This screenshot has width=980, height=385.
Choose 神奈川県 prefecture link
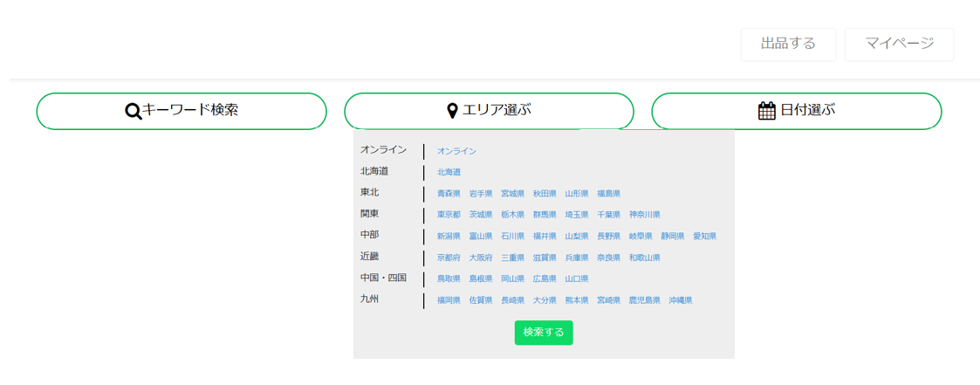[645, 215]
